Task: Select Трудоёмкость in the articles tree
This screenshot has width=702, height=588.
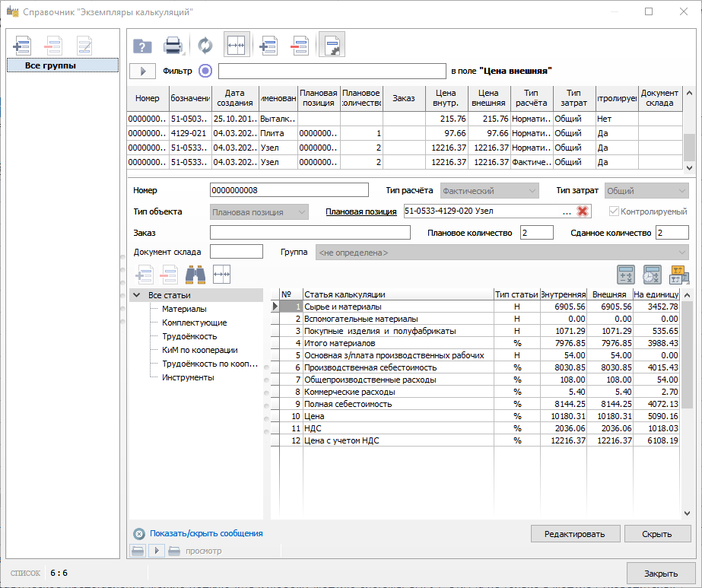Action: click(189, 336)
